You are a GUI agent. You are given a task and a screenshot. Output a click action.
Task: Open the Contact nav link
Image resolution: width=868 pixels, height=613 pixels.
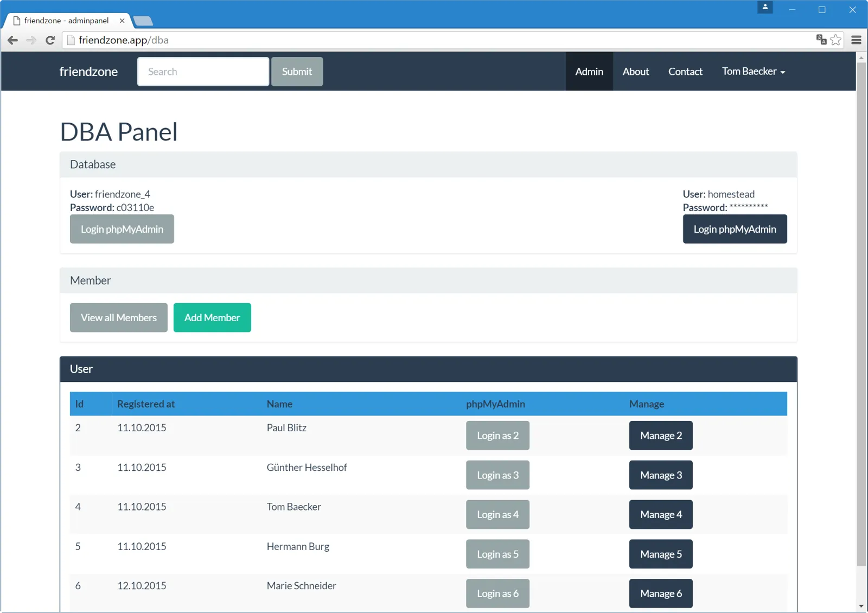pyautogui.click(x=685, y=72)
